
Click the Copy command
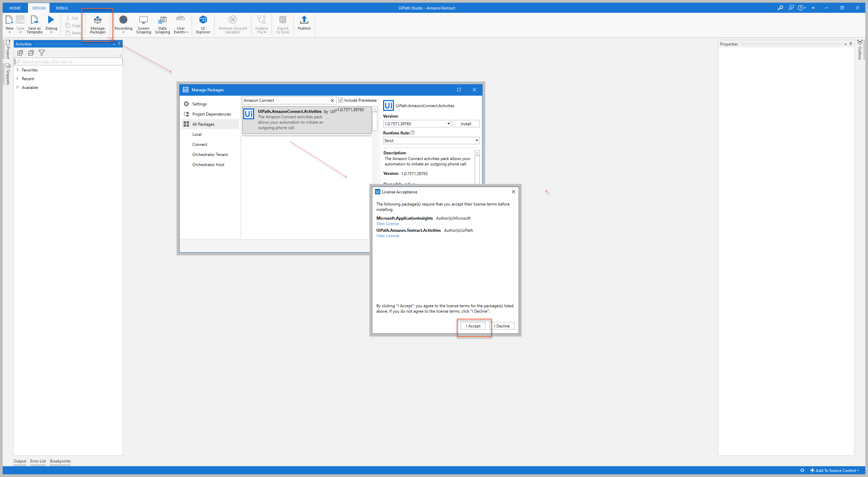[x=73, y=26]
